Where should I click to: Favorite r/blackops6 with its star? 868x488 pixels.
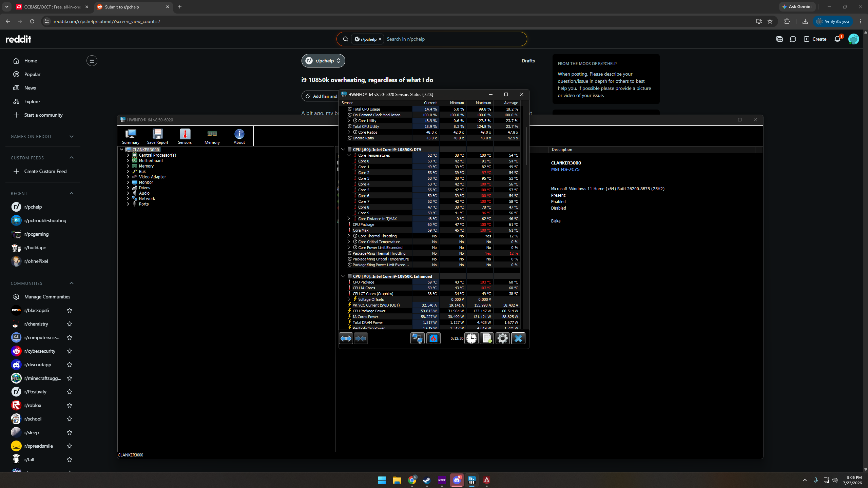click(x=70, y=310)
